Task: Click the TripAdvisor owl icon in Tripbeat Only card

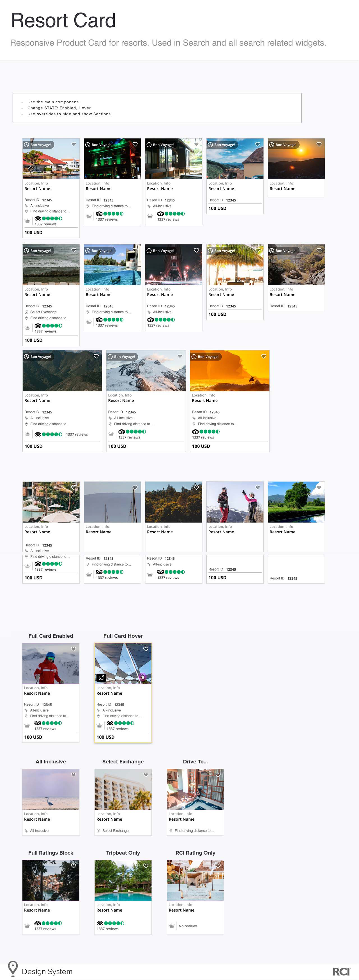Action: [x=100, y=923]
